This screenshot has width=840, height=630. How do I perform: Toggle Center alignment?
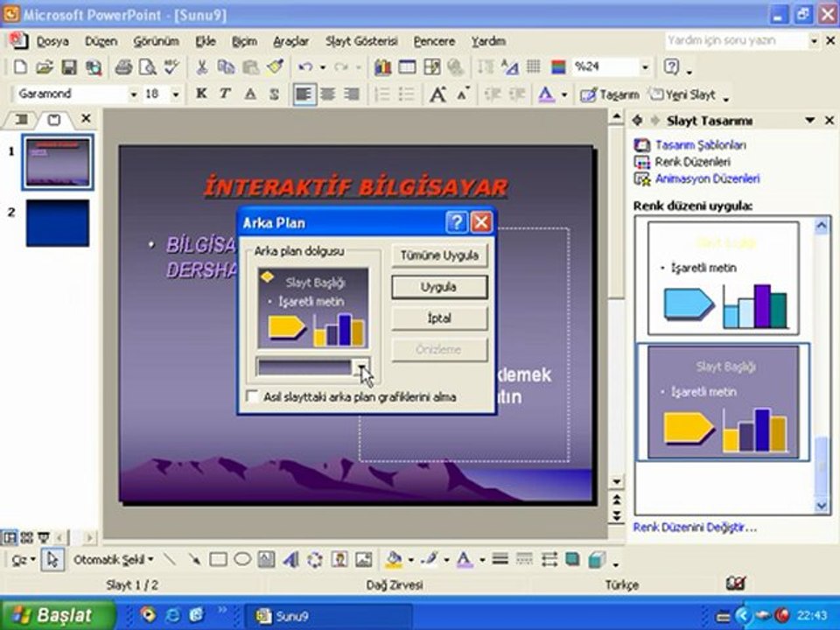328,94
